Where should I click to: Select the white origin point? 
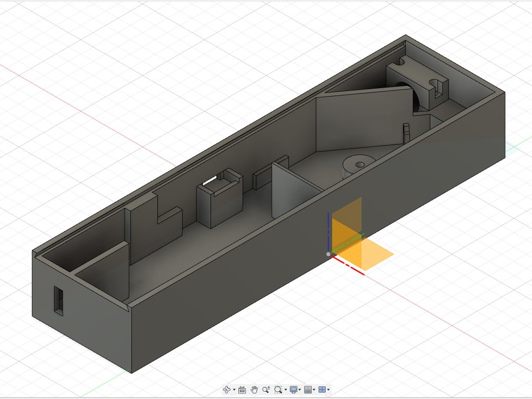pyautogui.click(x=328, y=254)
